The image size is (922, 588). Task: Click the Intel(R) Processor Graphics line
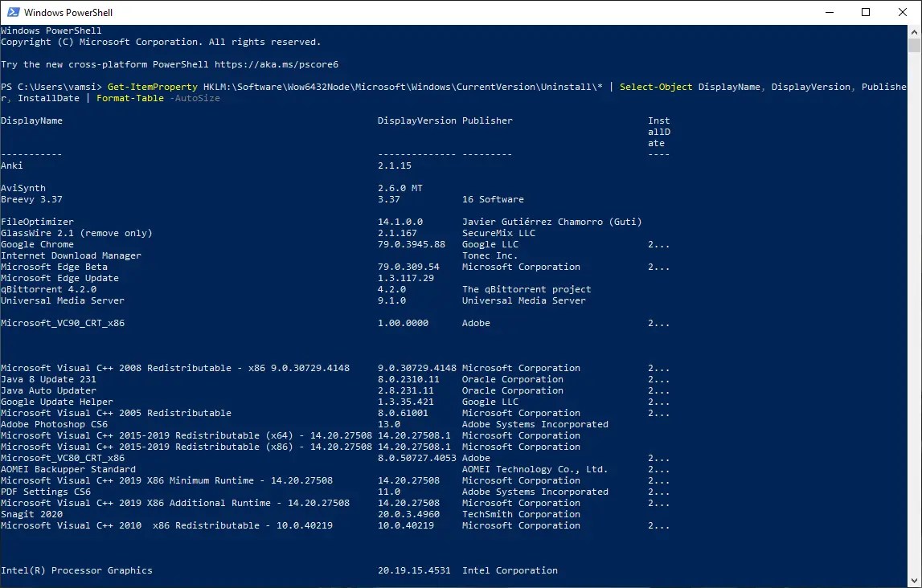click(76, 570)
